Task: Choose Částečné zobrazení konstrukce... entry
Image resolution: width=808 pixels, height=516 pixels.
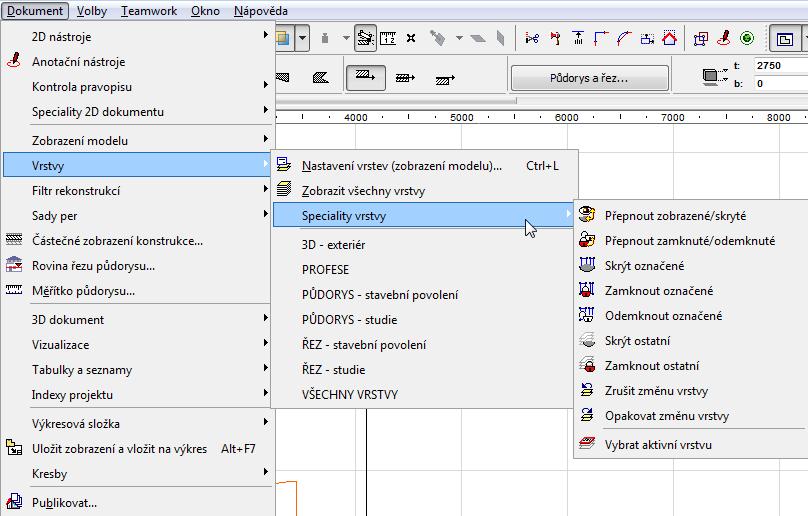Action: point(137,240)
